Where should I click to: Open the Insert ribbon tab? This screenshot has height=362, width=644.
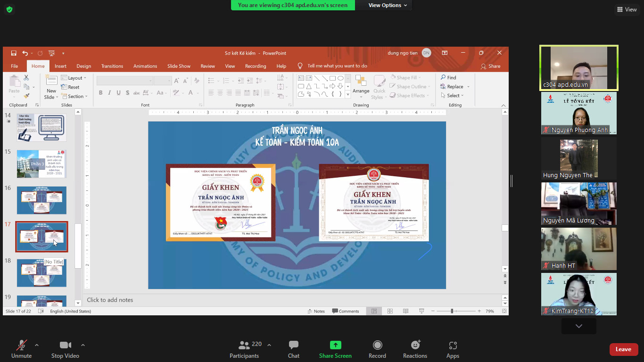pos(60,66)
